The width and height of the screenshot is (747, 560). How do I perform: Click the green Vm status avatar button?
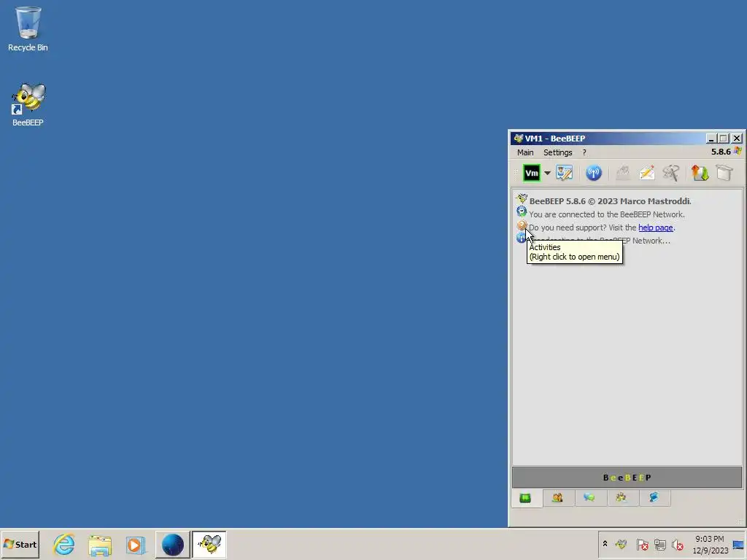(531, 173)
